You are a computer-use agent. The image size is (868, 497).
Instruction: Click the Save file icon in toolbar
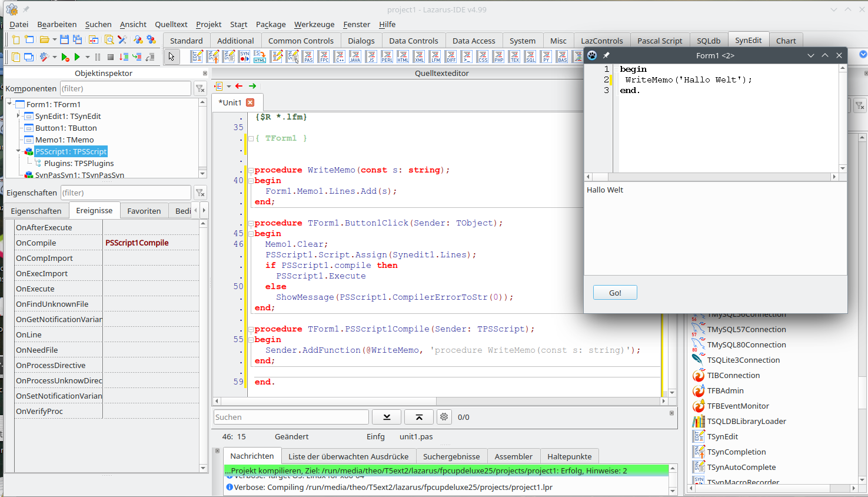[x=64, y=39]
